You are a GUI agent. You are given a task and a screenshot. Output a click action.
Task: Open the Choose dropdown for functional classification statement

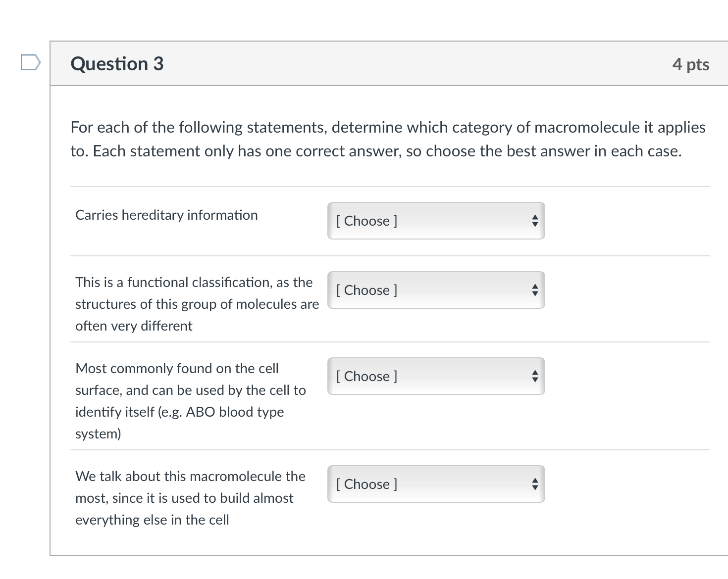coord(435,290)
